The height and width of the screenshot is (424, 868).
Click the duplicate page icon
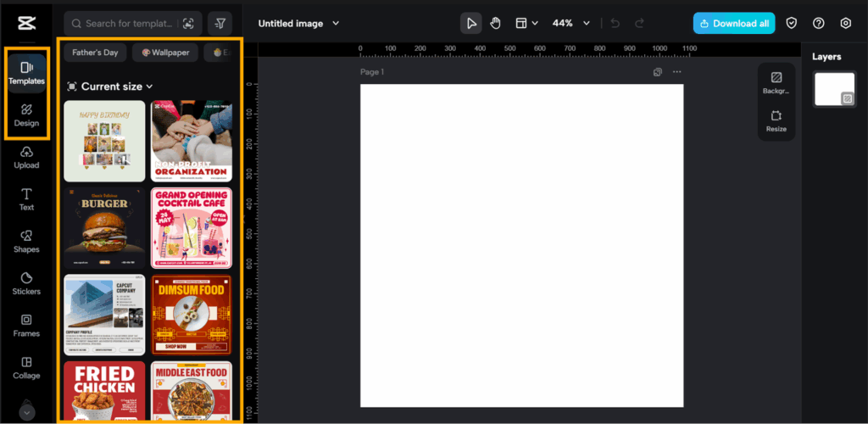pyautogui.click(x=658, y=72)
